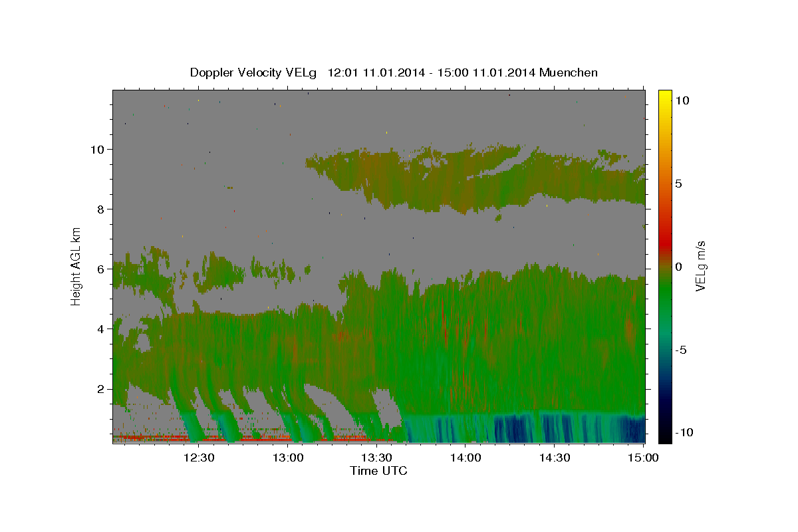Click the 14:00 time axis tick label
This screenshot has width=798, height=532.
[465, 458]
